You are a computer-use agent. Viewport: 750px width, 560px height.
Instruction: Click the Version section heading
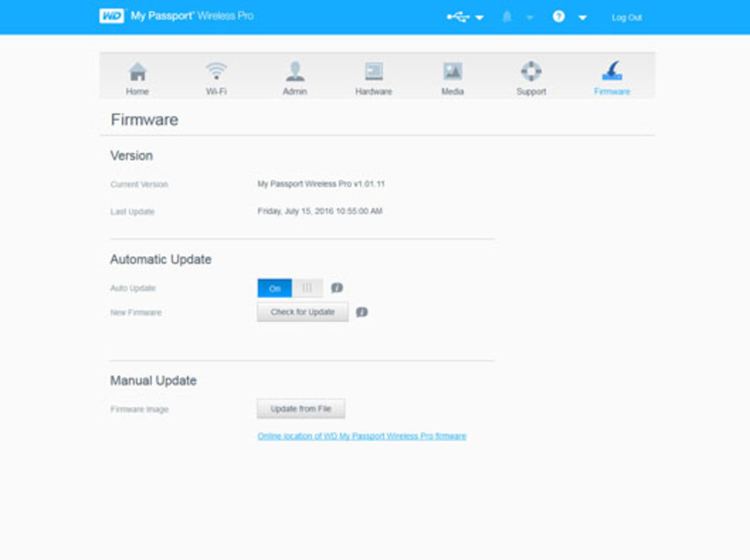point(132,156)
